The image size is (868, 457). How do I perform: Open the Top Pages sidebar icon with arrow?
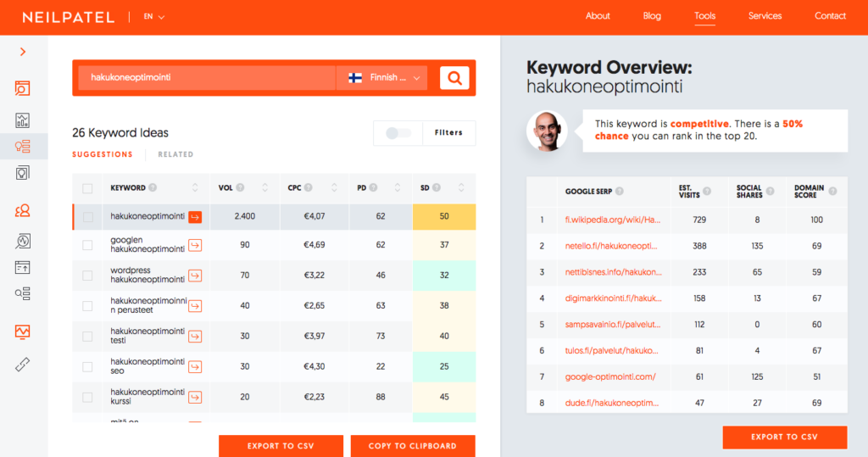pyautogui.click(x=22, y=268)
